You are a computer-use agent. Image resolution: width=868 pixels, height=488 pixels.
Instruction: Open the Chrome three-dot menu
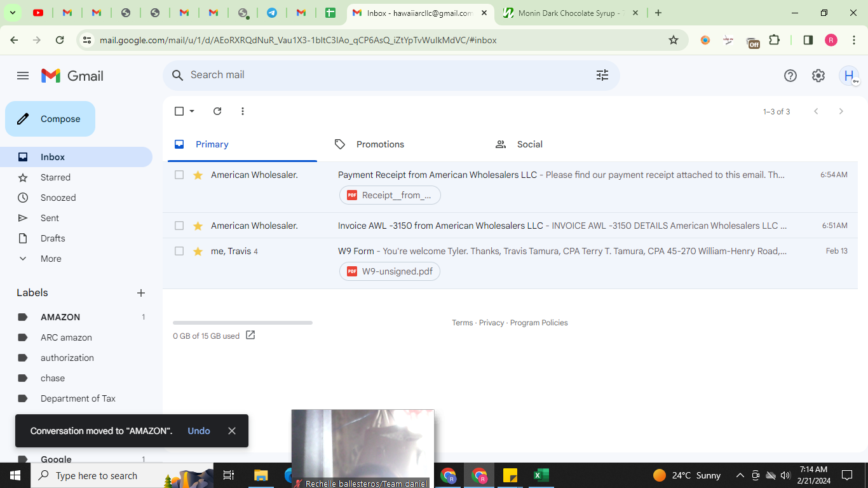click(x=854, y=40)
